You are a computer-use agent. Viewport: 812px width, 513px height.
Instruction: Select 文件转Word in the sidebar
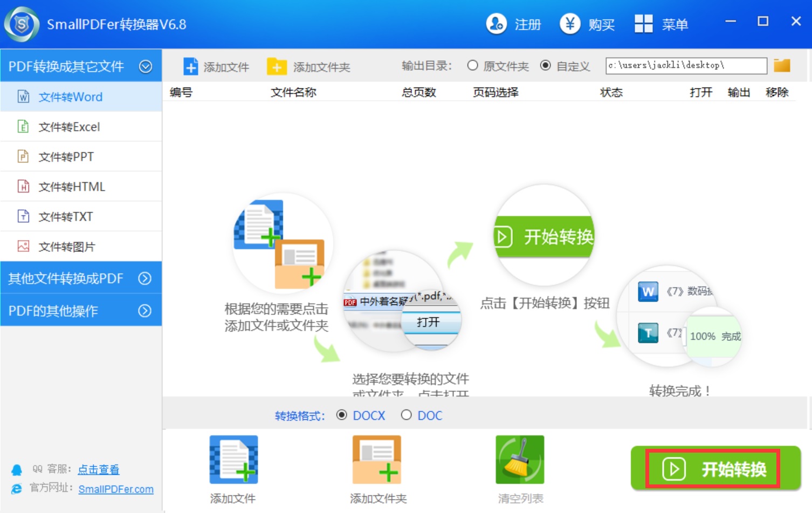pos(81,97)
